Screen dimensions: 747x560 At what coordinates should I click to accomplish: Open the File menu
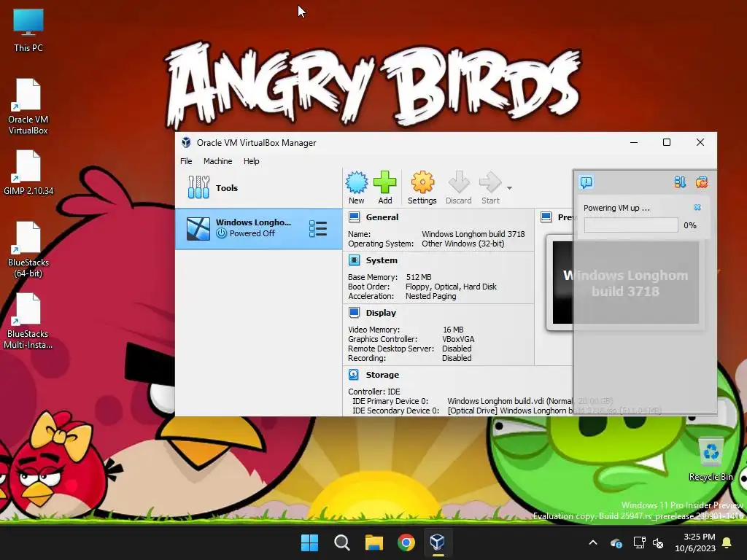click(x=186, y=161)
